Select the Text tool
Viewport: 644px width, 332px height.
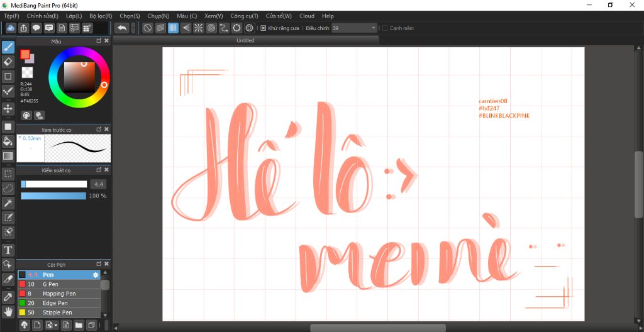pyautogui.click(x=8, y=250)
